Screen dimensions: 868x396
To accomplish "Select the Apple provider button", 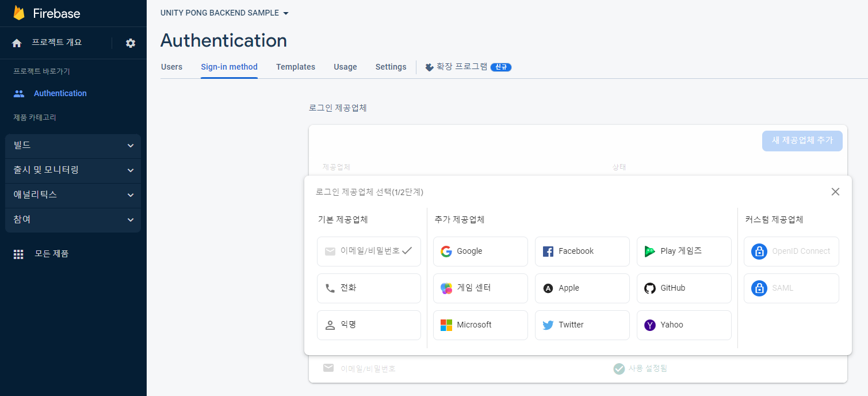I will [582, 288].
